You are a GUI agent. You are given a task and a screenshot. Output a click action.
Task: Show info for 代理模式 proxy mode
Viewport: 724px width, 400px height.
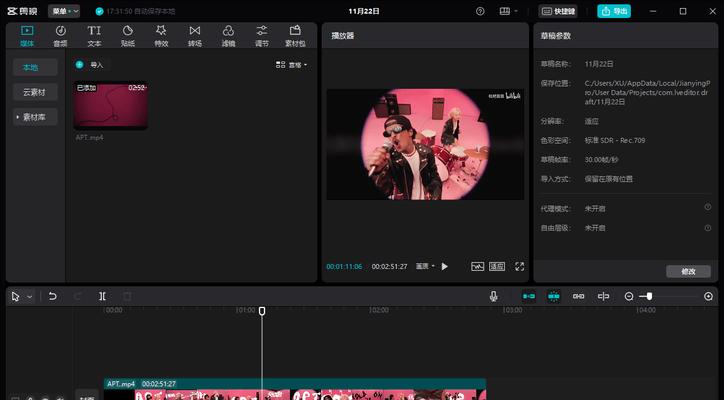(x=707, y=207)
